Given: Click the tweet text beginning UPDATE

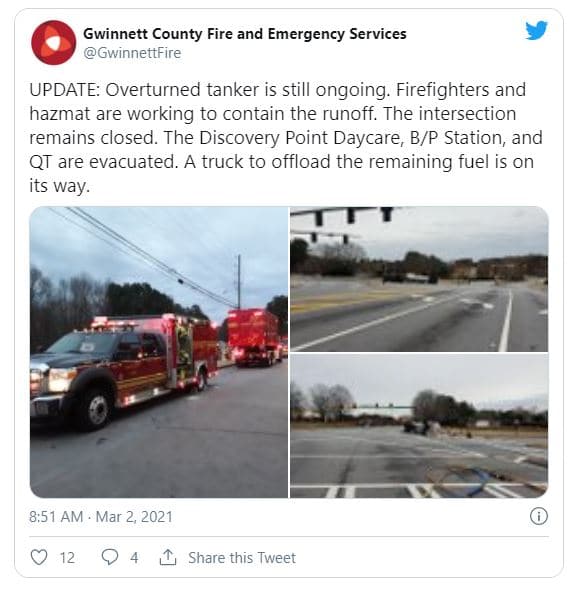Looking at the screenshot, I should click(286, 138).
